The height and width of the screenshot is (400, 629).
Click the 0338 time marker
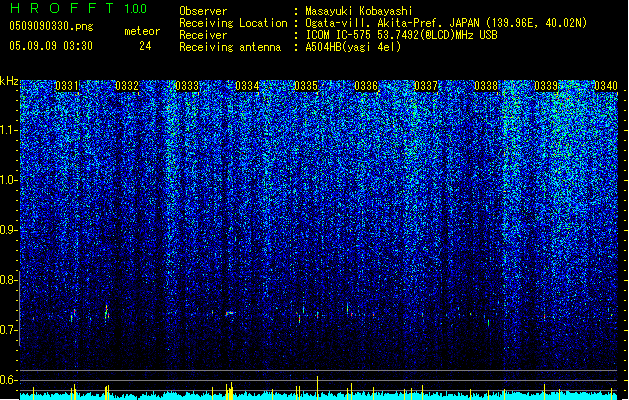pyautogui.click(x=486, y=86)
